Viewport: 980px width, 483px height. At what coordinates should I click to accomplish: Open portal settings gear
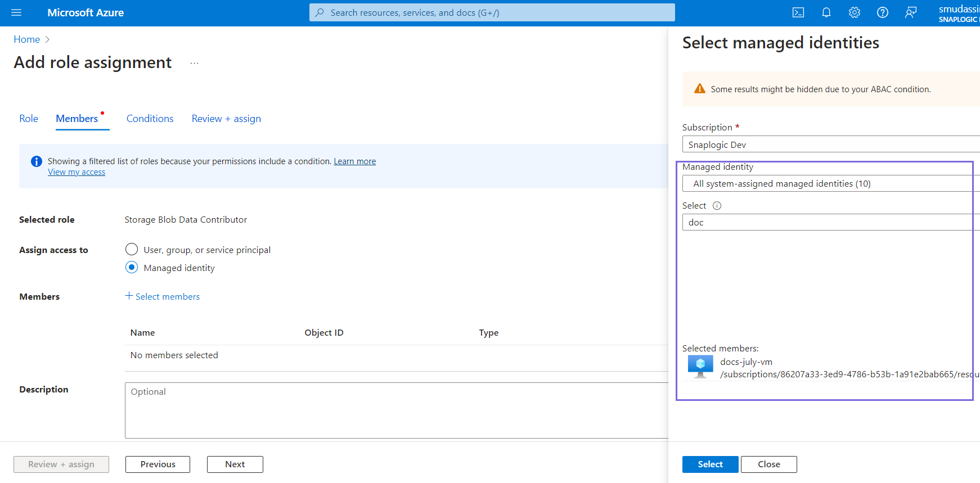(854, 12)
